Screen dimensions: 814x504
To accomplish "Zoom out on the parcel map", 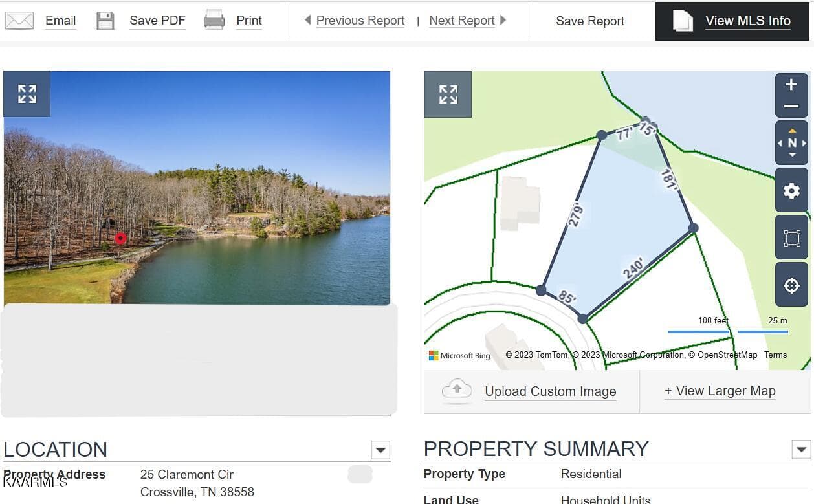I will pyautogui.click(x=791, y=106).
